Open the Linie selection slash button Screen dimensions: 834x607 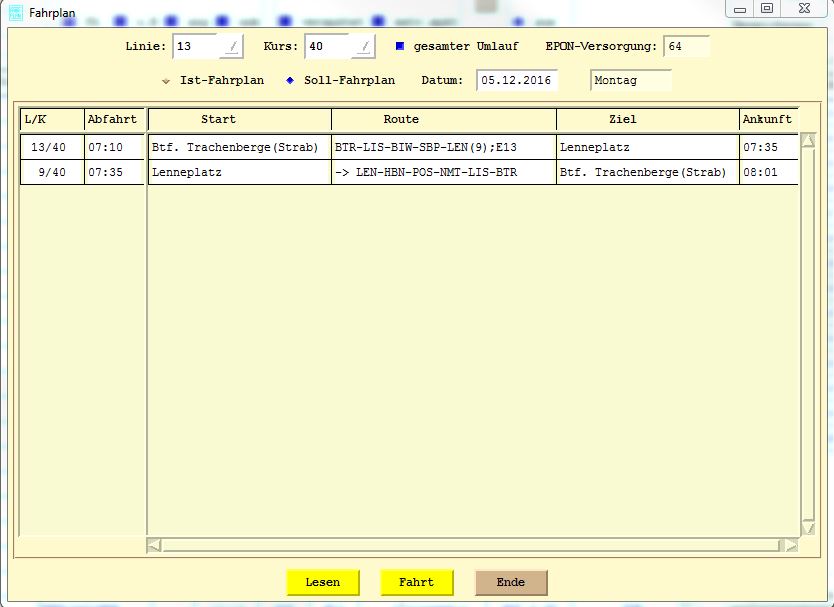point(232,47)
